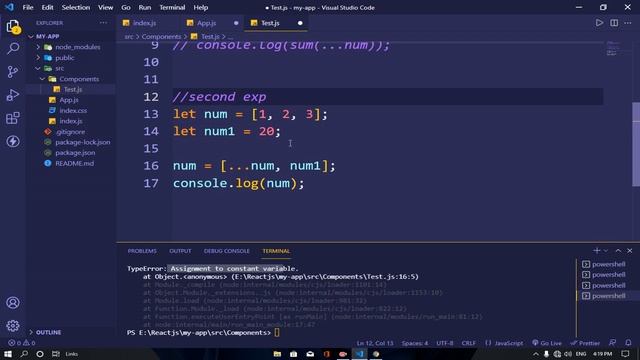The image size is (640, 360).
Task: Switch to the DEBUG CONSOLE tab
Action: pos(227,251)
